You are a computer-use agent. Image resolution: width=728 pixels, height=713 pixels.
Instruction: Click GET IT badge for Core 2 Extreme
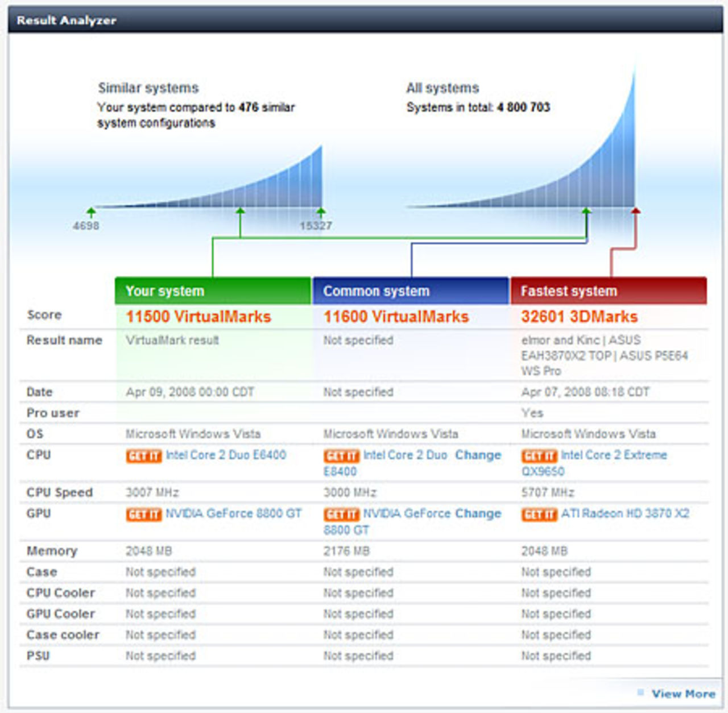click(539, 456)
